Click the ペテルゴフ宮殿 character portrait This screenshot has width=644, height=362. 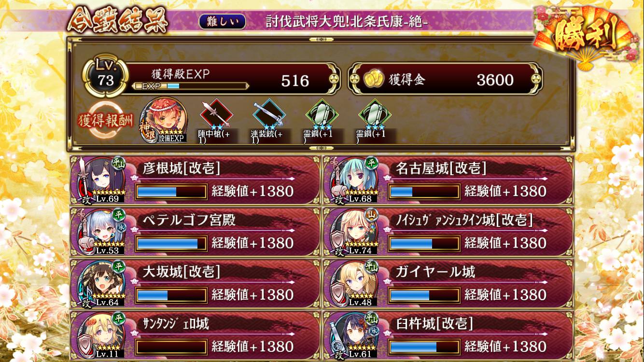tap(102, 232)
